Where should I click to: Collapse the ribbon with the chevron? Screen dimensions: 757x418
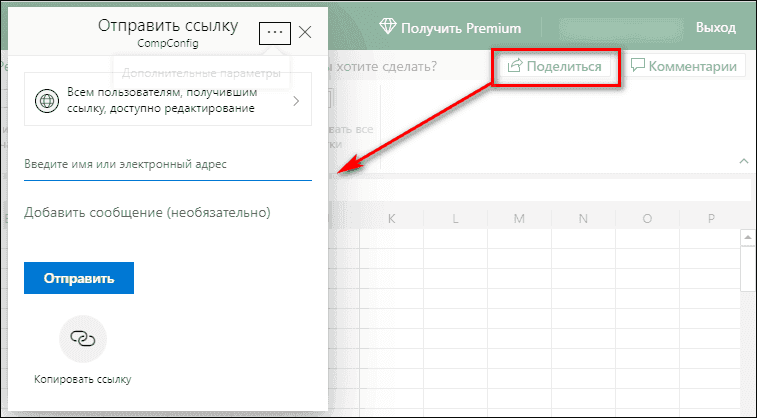coord(743,161)
